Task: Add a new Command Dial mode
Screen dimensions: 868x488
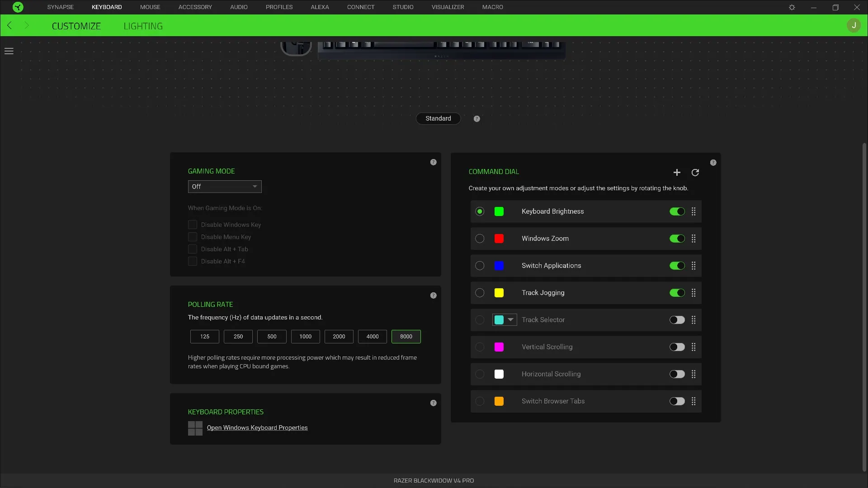Action: (x=676, y=172)
